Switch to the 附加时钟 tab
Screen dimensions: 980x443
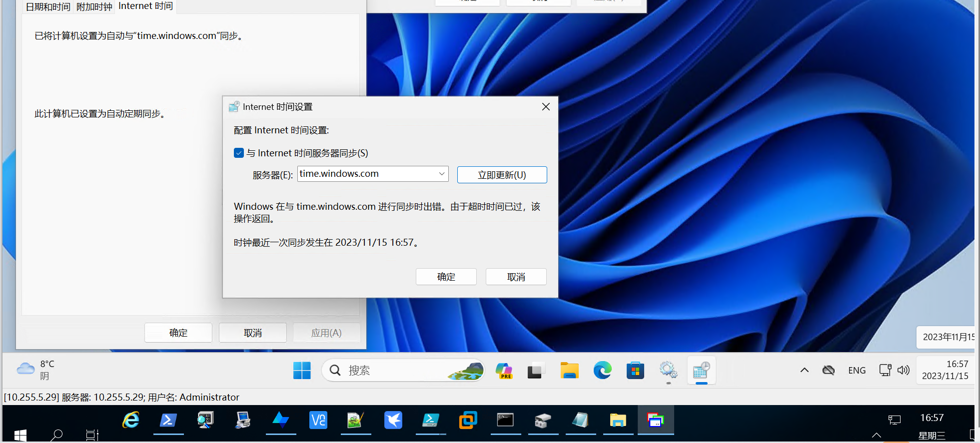[x=94, y=7]
